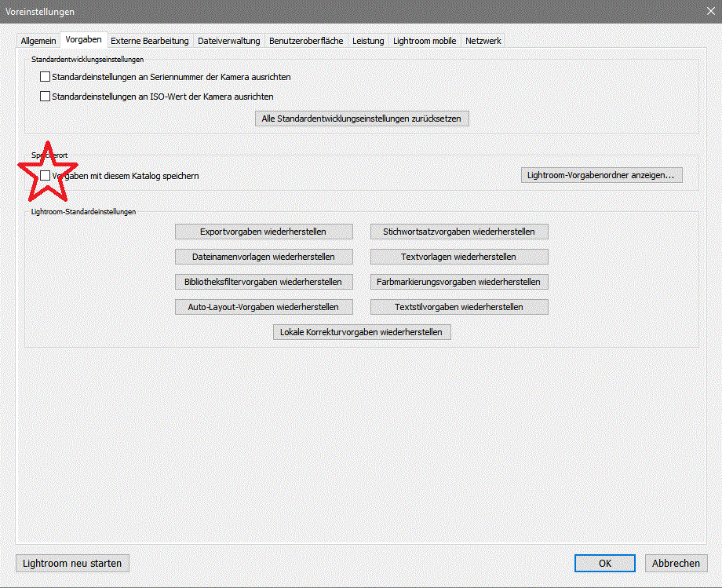Click Lightroom-Vorgabenordner anzeigen button
722x588 pixels.
(x=601, y=175)
